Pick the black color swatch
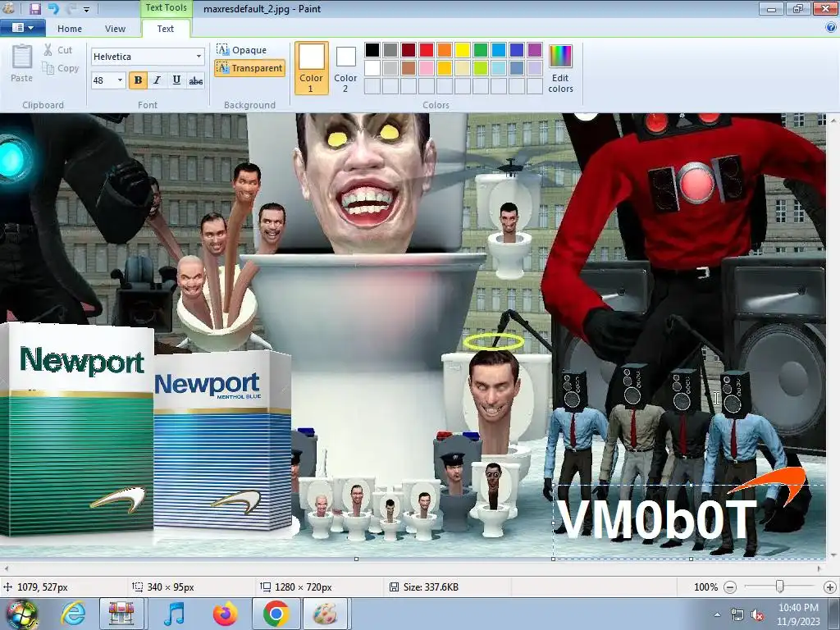 pyautogui.click(x=372, y=50)
